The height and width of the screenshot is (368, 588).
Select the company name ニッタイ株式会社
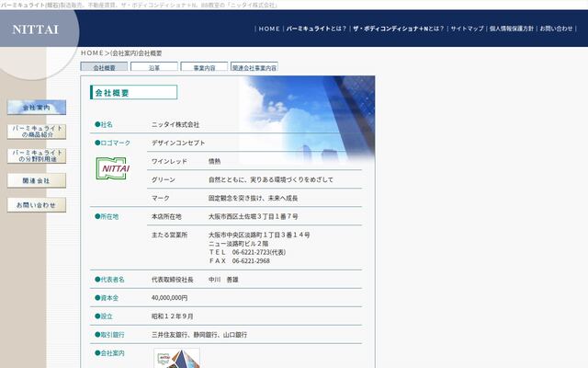(175, 124)
